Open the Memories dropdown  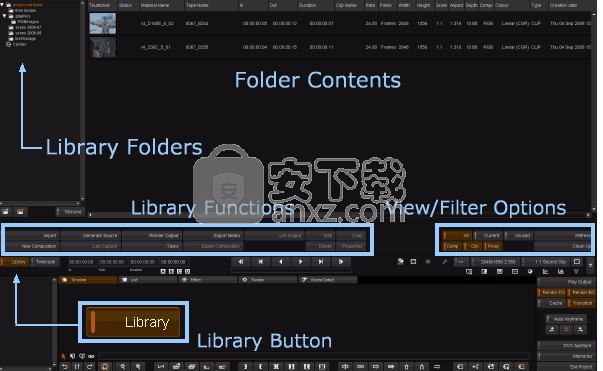tap(566, 356)
